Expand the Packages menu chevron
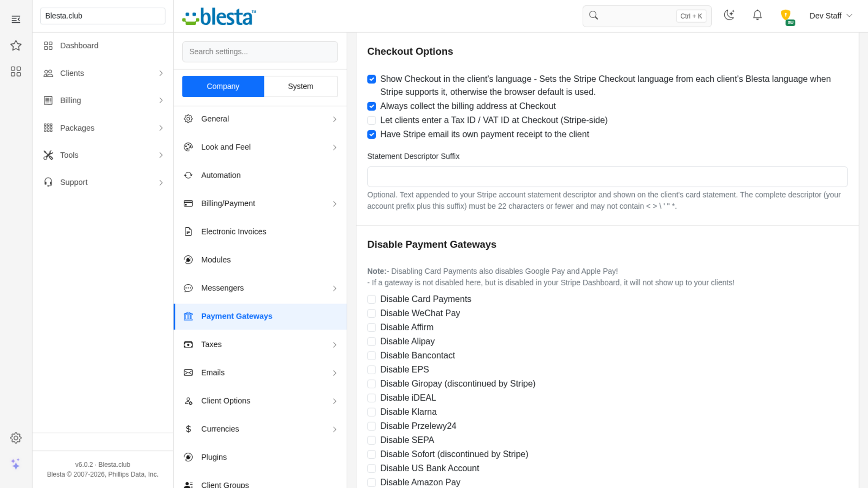868x488 pixels. [x=161, y=128]
